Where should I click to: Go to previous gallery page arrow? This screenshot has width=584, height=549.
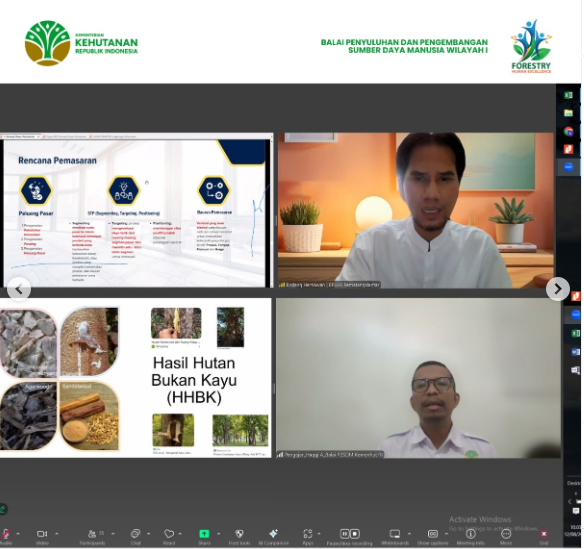19,289
